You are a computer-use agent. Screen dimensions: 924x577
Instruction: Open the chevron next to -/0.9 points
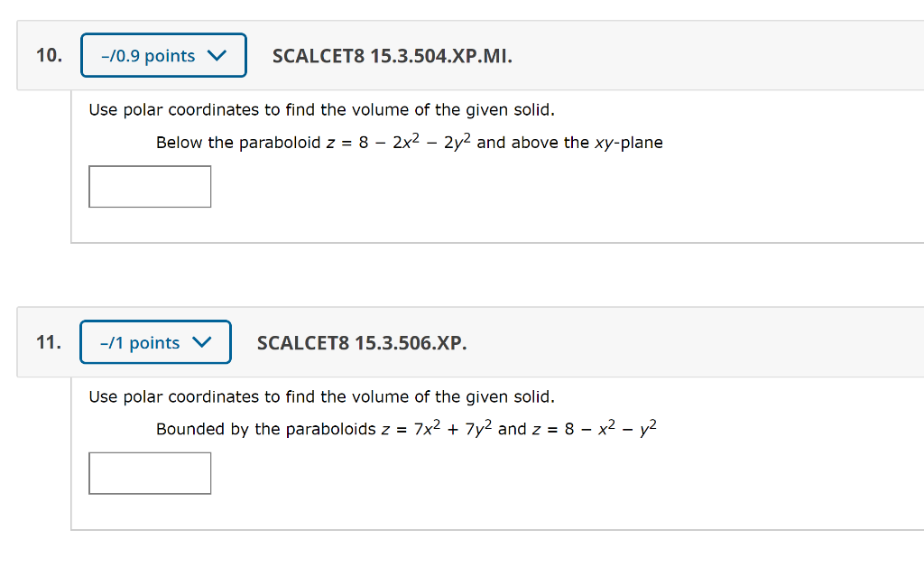point(217,55)
